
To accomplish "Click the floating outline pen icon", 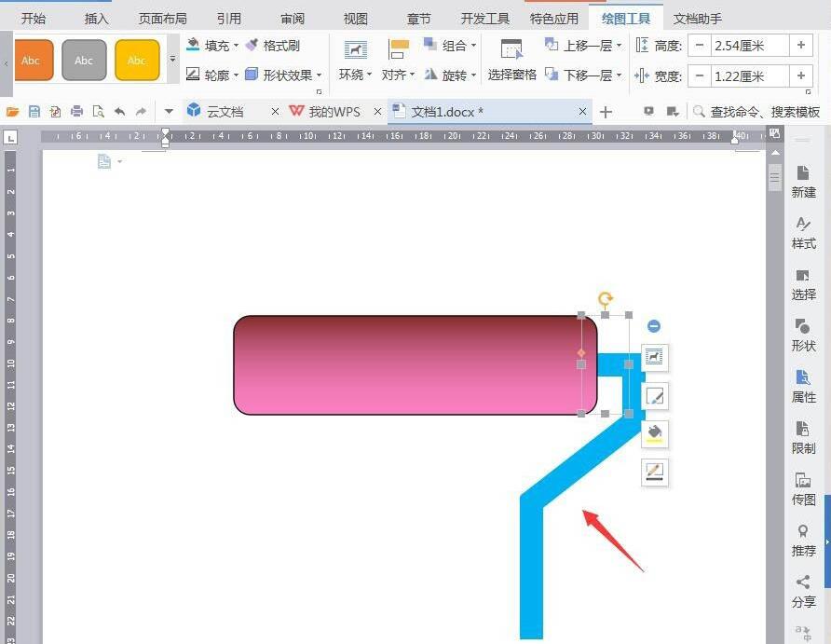I will tap(655, 473).
